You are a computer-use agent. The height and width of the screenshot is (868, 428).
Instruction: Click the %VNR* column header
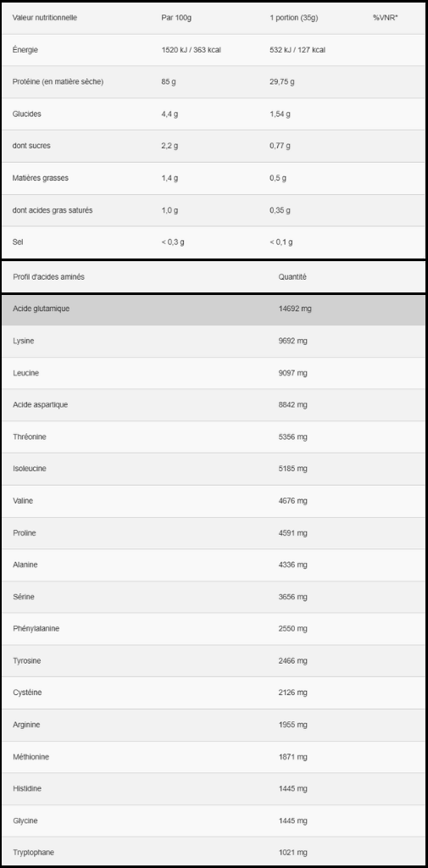point(386,18)
